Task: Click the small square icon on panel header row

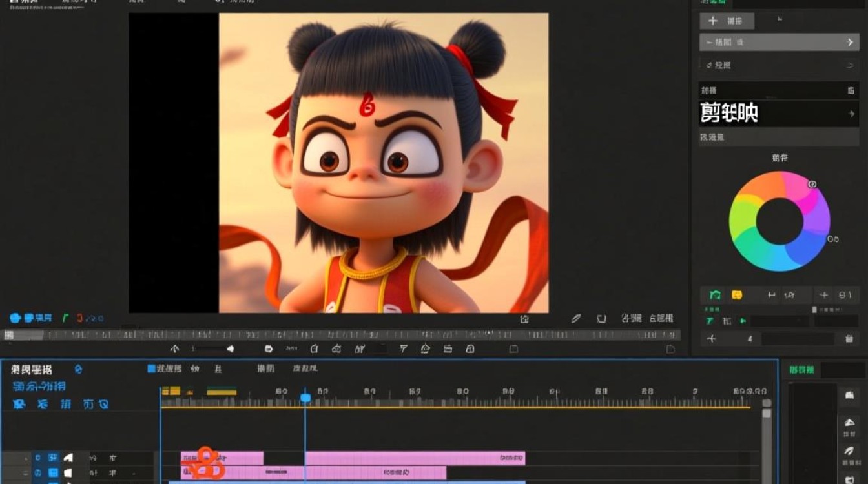Action: tap(851, 91)
